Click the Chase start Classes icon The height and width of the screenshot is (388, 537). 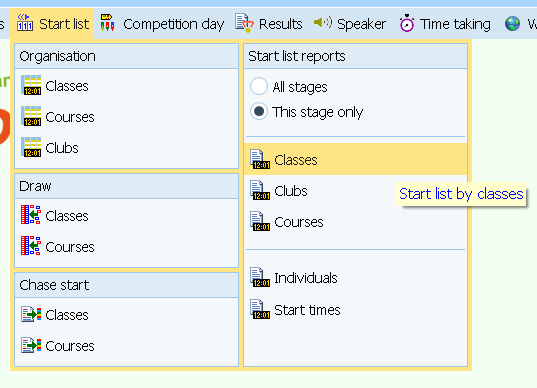click(x=31, y=314)
